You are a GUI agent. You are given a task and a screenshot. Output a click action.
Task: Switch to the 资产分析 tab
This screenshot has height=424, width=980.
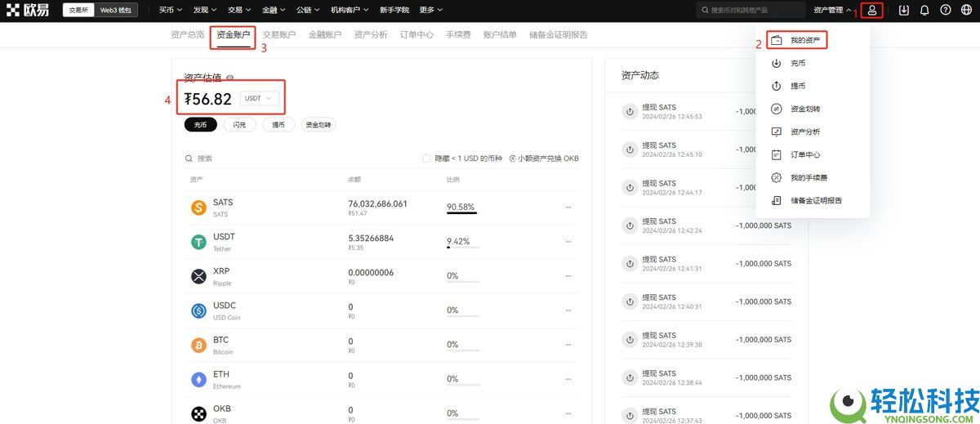pyautogui.click(x=371, y=35)
